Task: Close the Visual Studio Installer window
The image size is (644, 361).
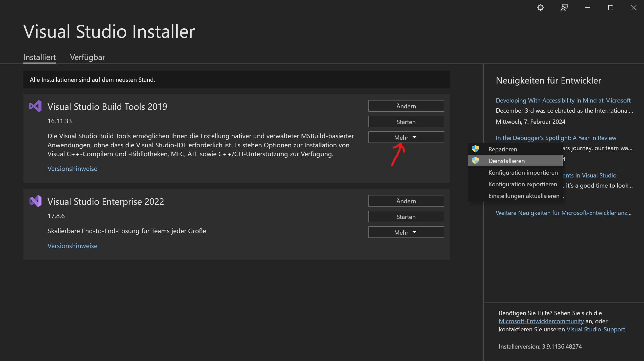Action: pyautogui.click(x=634, y=8)
